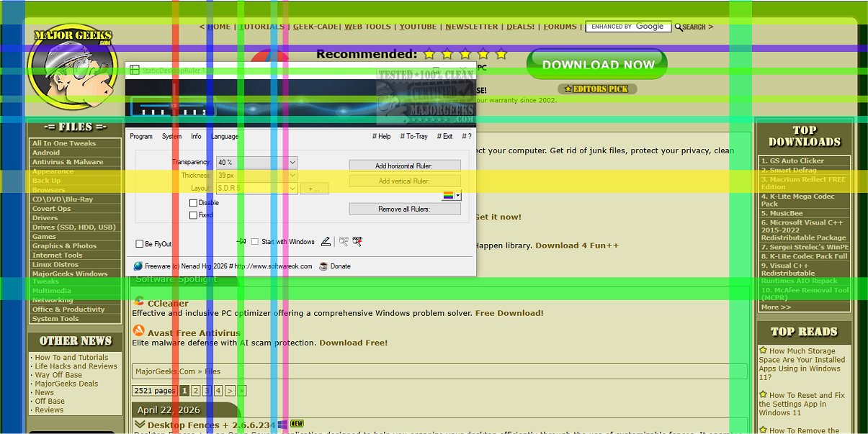This screenshot has height=434, width=868.
Task: Click the # Exit menu item
Action: tap(445, 136)
